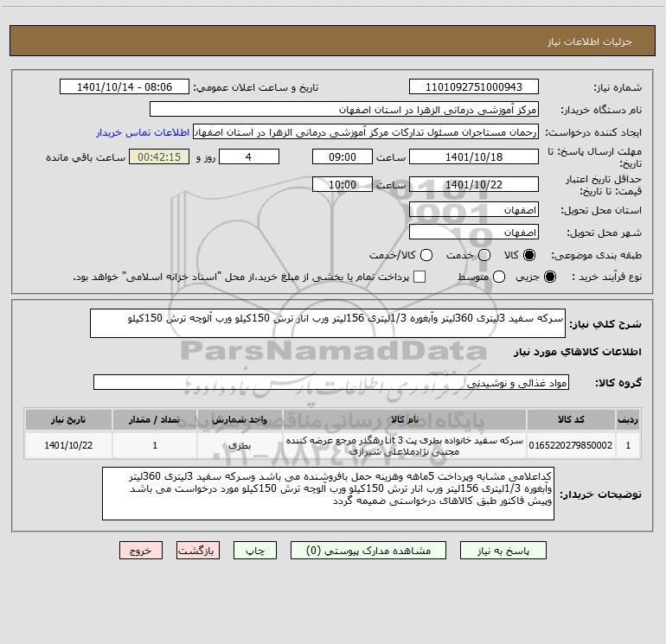This screenshot has width=666, height=644.
Task: Click the تعداد / مقدار column header
Action: coord(155,419)
